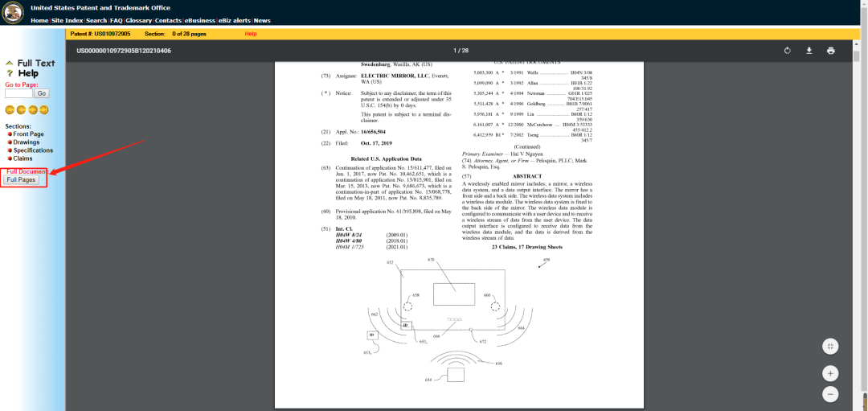Image resolution: width=868 pixels, height=411 pixels.
Task: Rotate the PDF using the rotate icon
Action: (x=787, y=51)
